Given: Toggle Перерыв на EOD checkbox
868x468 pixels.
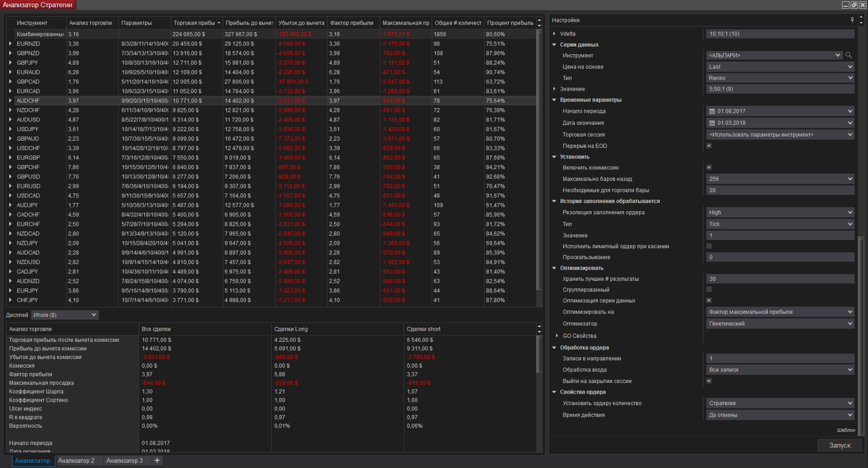Looking at the screenshot, I should (709, 146).
